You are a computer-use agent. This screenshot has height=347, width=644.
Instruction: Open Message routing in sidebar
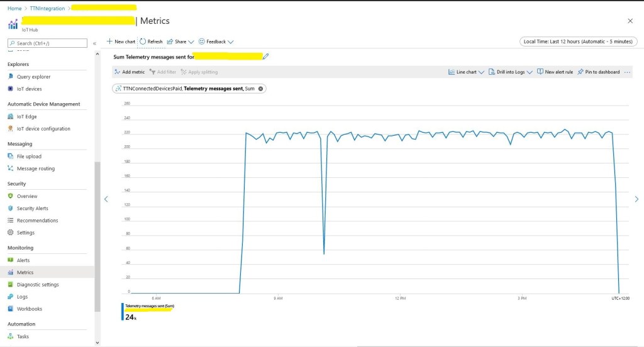[x=35, y=168]
